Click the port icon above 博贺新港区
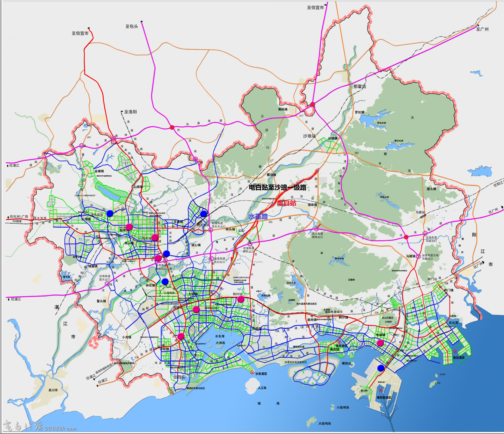 coord(381,390)
